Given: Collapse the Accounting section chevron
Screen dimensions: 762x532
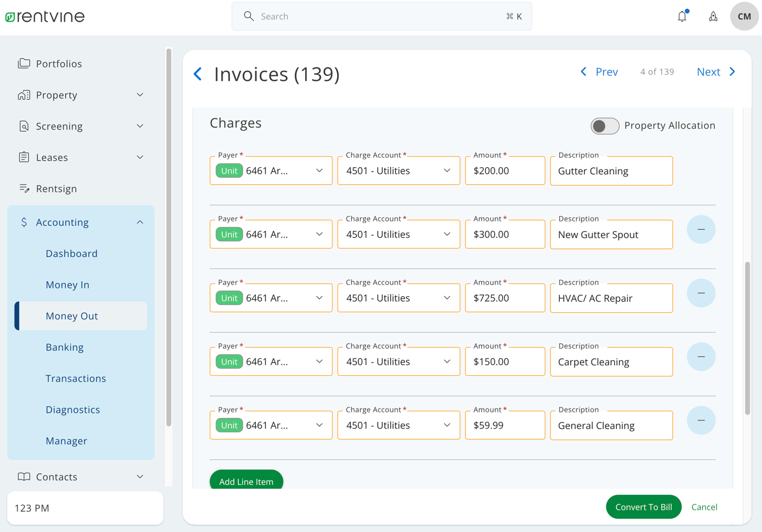Looking at the screenshot, I should coord(140,221).
